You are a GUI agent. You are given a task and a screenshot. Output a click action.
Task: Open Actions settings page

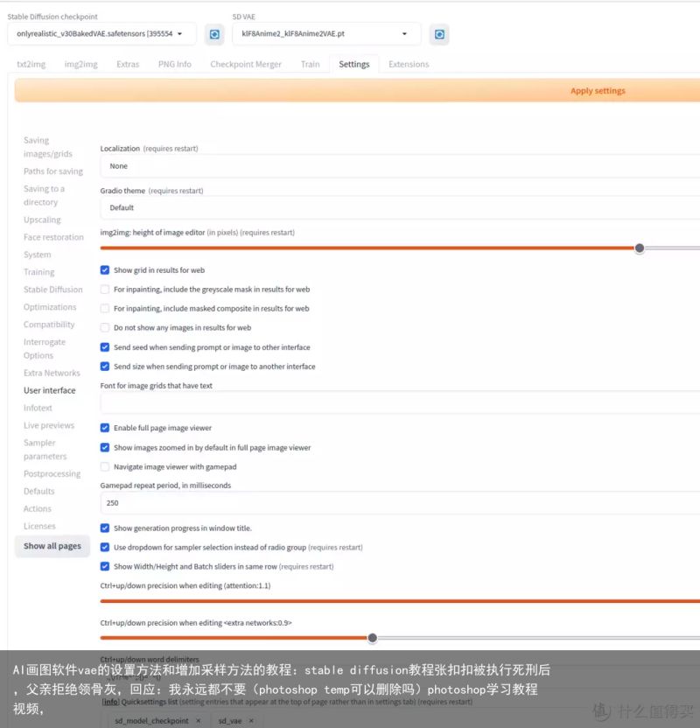pyautogui.click(x=38, y=509)
